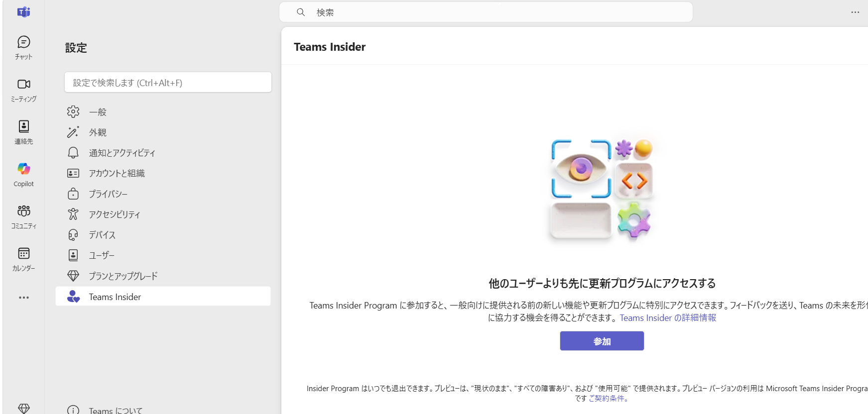Click the Devices headset icon
The height and width of the screenshot is (414, 868).
tap(73, 234)
